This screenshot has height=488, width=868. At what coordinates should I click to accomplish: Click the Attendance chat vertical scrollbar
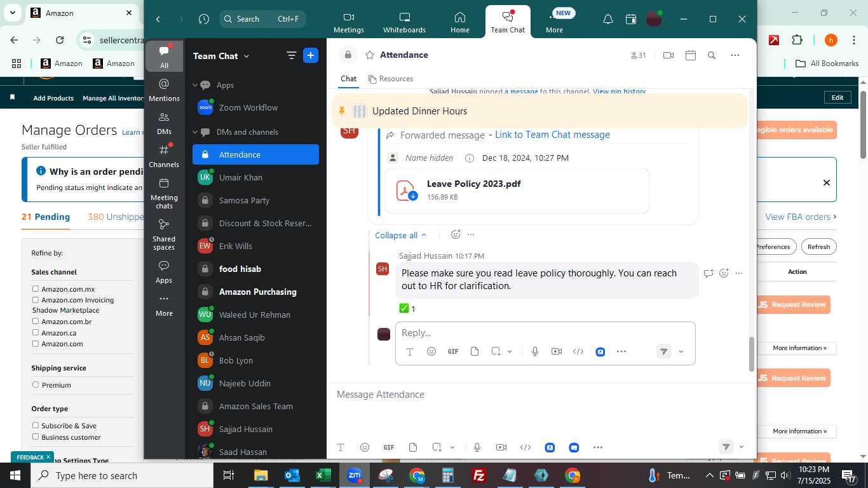tap(752, 354)
